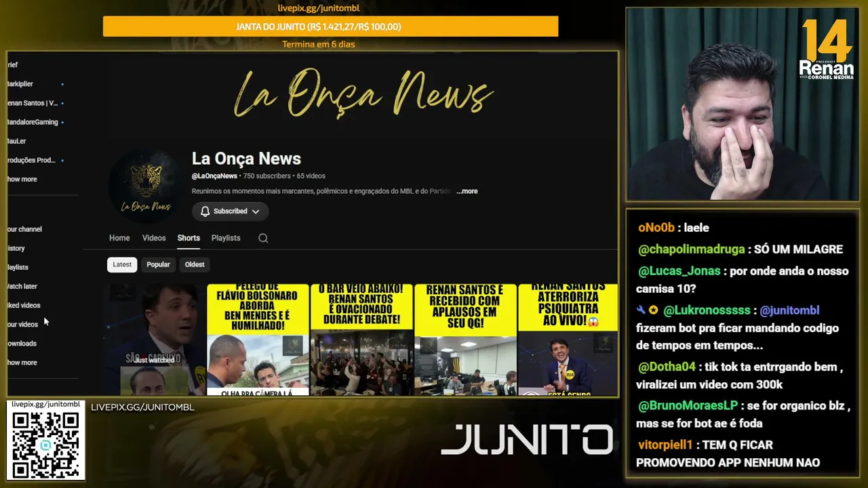Open short 'Pelego de Flávio Bolsonaro aborda Ben Mendes'

[x=258, y=340]
